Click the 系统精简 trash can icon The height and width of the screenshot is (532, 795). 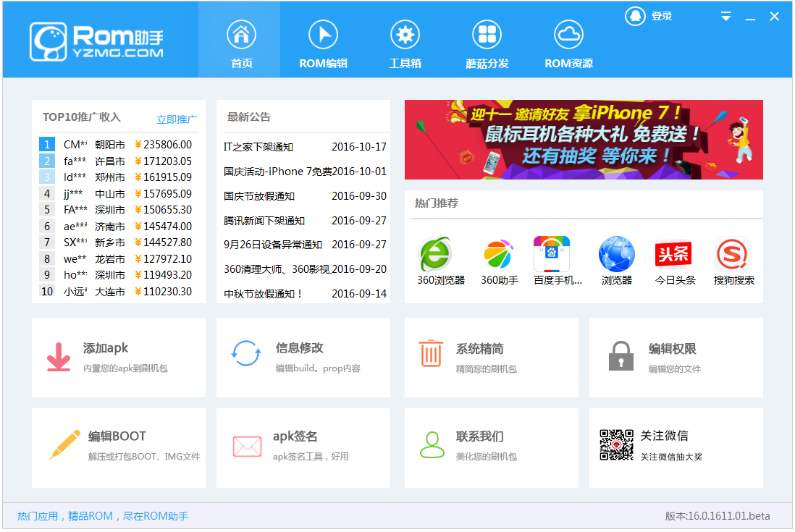pyautogui.click(x=431, y=353)
